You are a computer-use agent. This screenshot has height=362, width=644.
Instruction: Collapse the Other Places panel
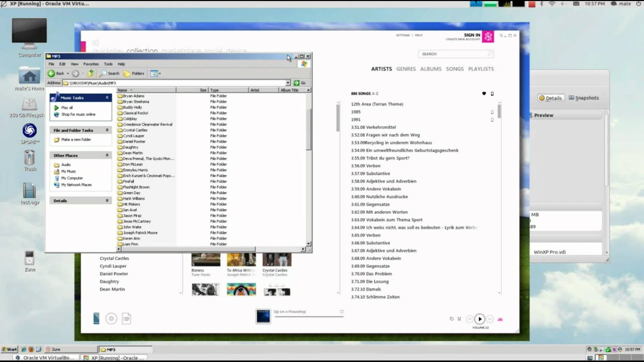[107, 155]
